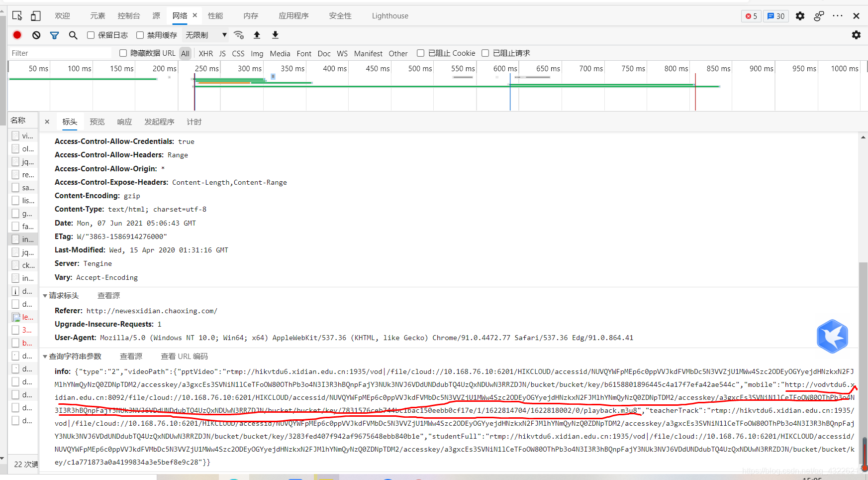Open DevTools settings gear icon
The height and width of the screenshot is (480, 868).
pyautogui.click(x=800, y=16)
